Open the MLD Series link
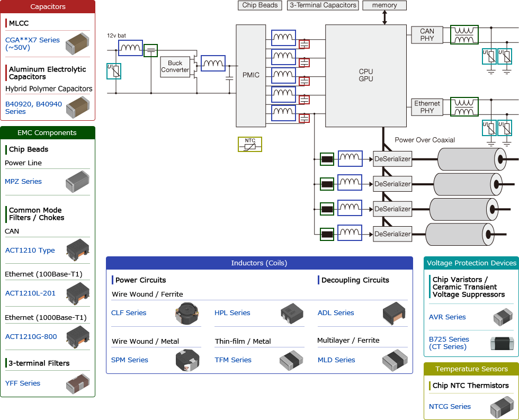 point(336,360)
